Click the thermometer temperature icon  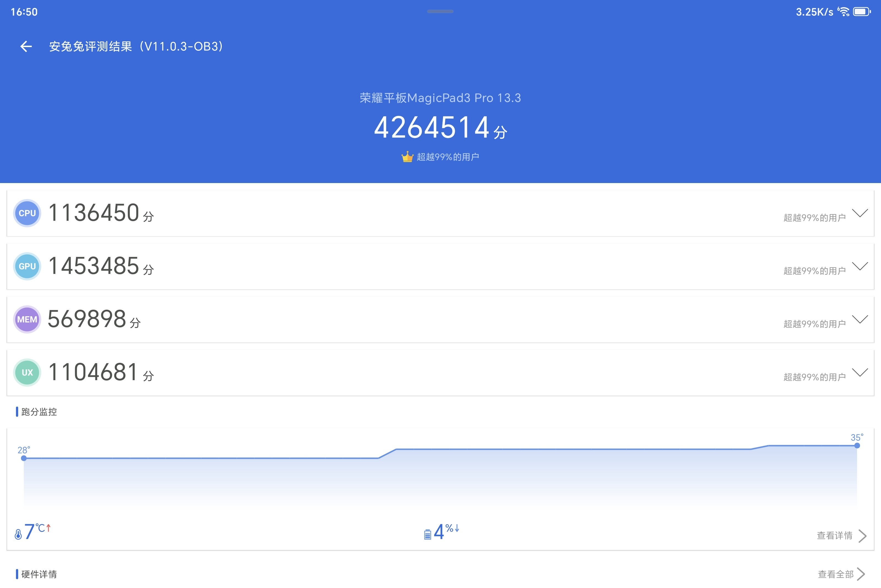tap(18, 534)
